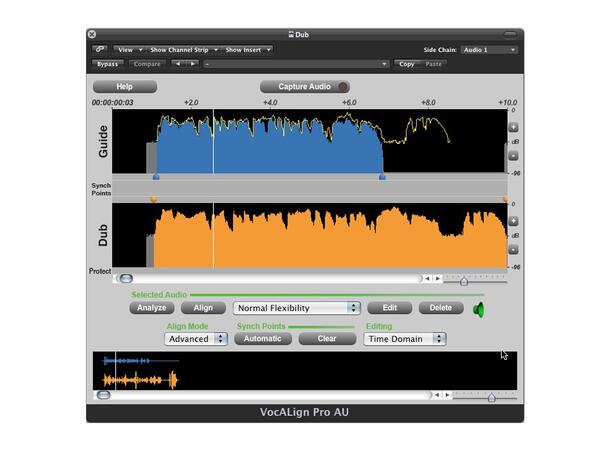Click the blue Guide waveform display
Viewport: 610px width, 450px height.
click(310, 141)
